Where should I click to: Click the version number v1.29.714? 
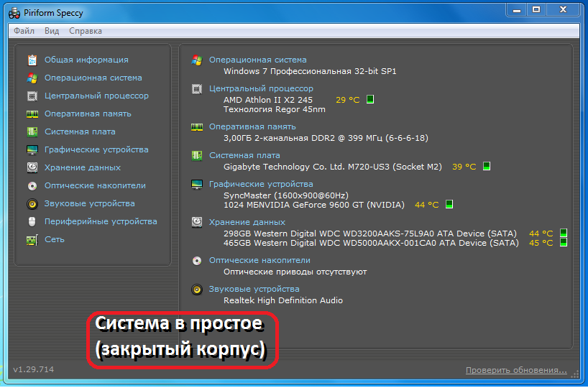[33, 369]
